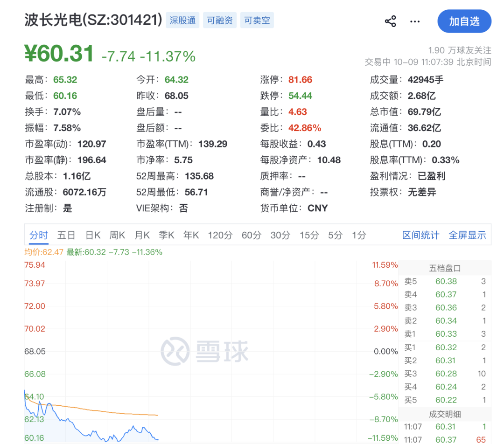Click the 涨停 value 81.66
Viewport: 504px width, 444px height.
[x=300, y=80]
